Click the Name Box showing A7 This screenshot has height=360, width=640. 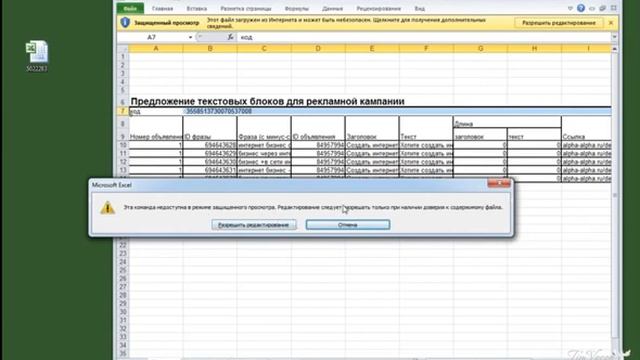click(x=152, y=37)
